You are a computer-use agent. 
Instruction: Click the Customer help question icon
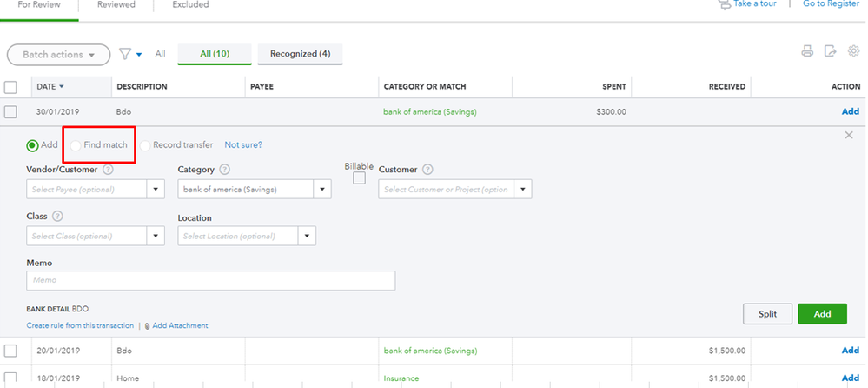coord(427,170)
